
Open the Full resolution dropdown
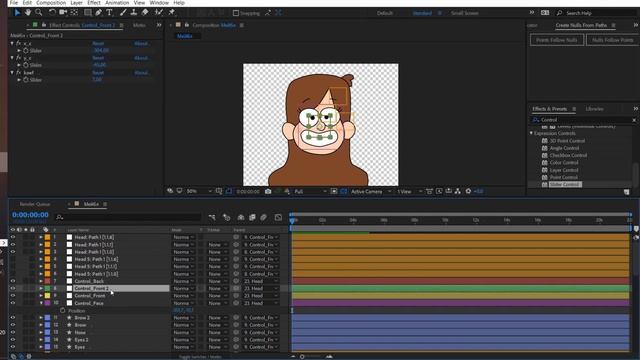(310, 191)
